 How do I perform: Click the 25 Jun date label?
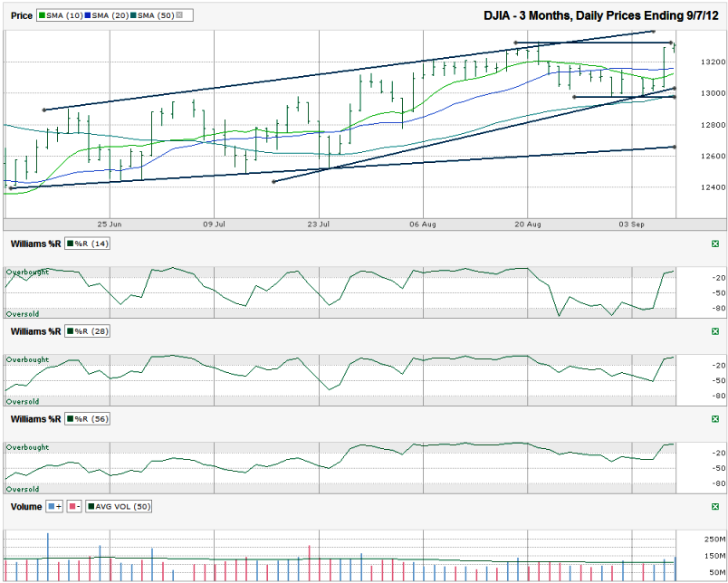click(x=110, y=225)
